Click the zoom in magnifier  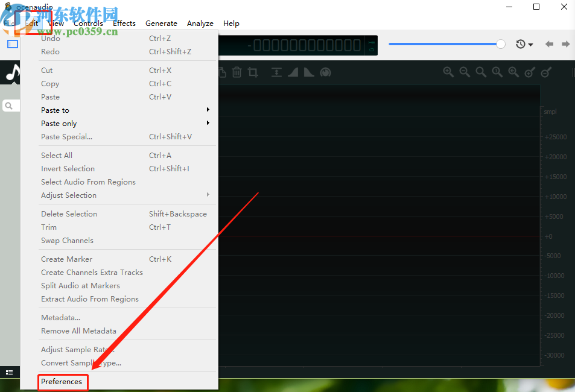[x=448, y=72]
